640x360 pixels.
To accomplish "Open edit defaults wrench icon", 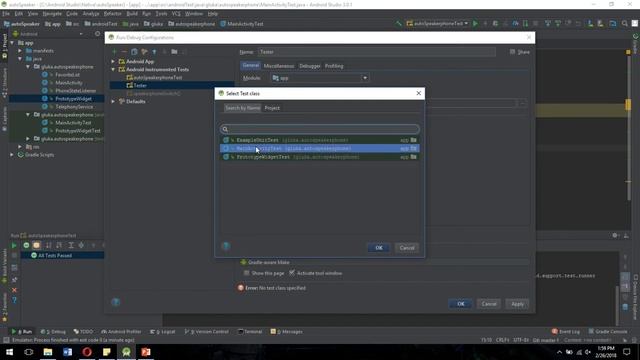I will (144, 52).
